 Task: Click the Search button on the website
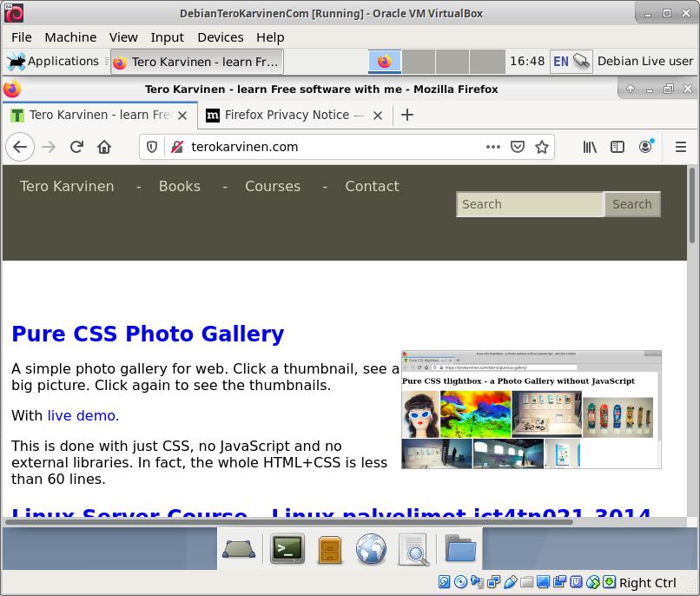click(x=631, y=204)
